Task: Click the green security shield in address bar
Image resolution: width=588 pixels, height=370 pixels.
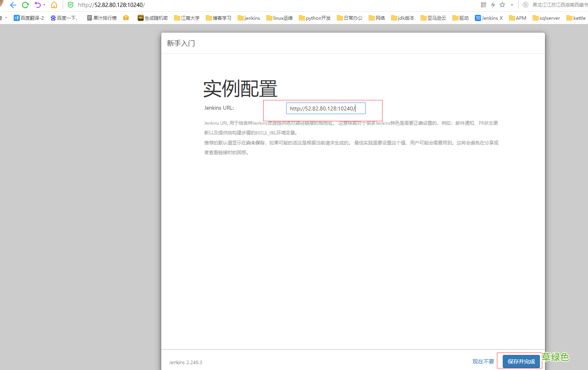Action: coord(70,5)
